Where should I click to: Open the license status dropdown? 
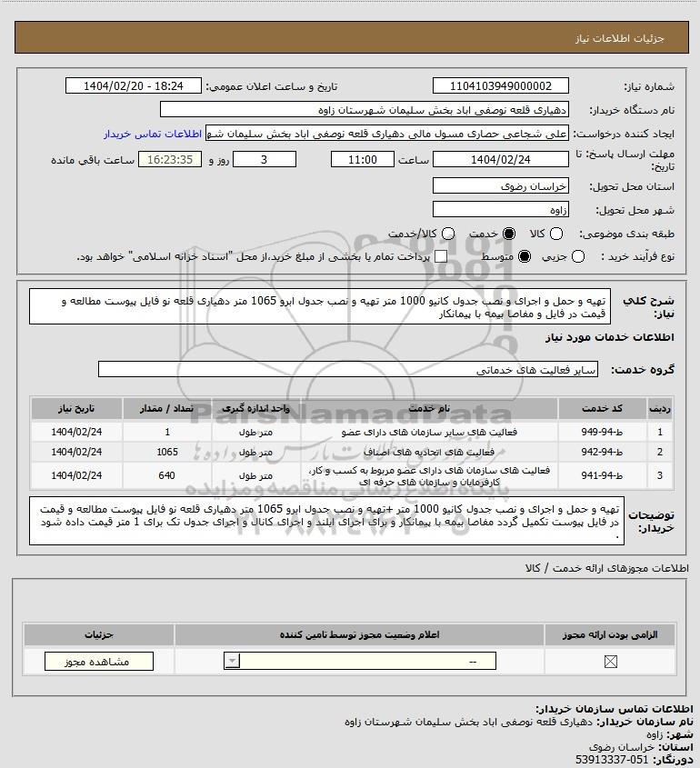pyautogui.click(x=360, y=662)
